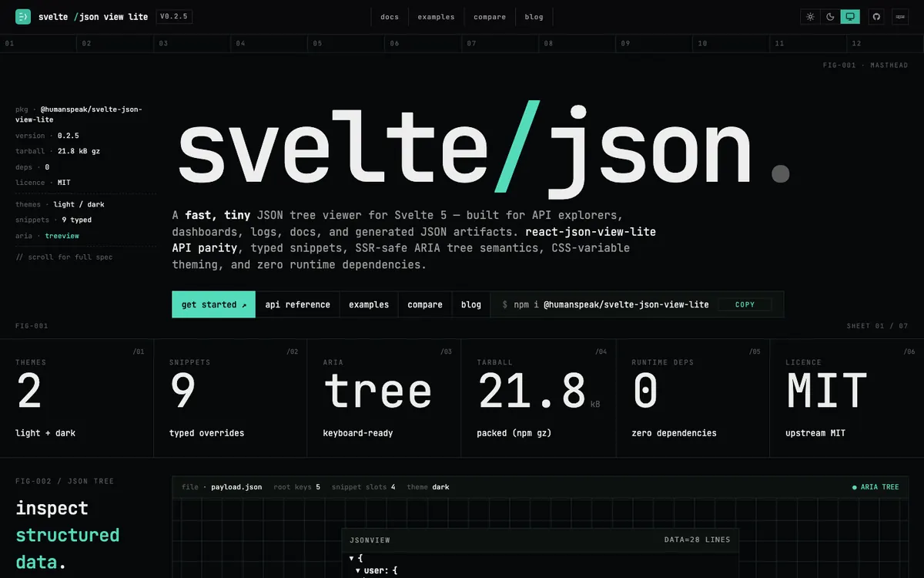Click the svelte /json view lite site title
This screenshot has height=578, width=924.
click(93, 16)
